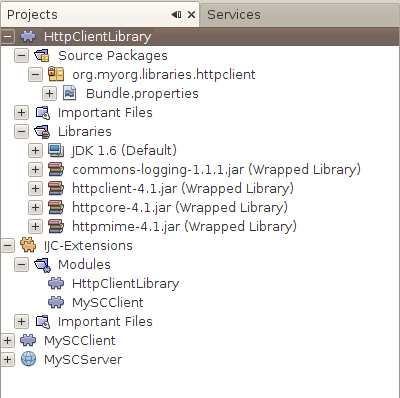Select httpmime-4.1.jar (Wrapped Library) label

point(184,227)
